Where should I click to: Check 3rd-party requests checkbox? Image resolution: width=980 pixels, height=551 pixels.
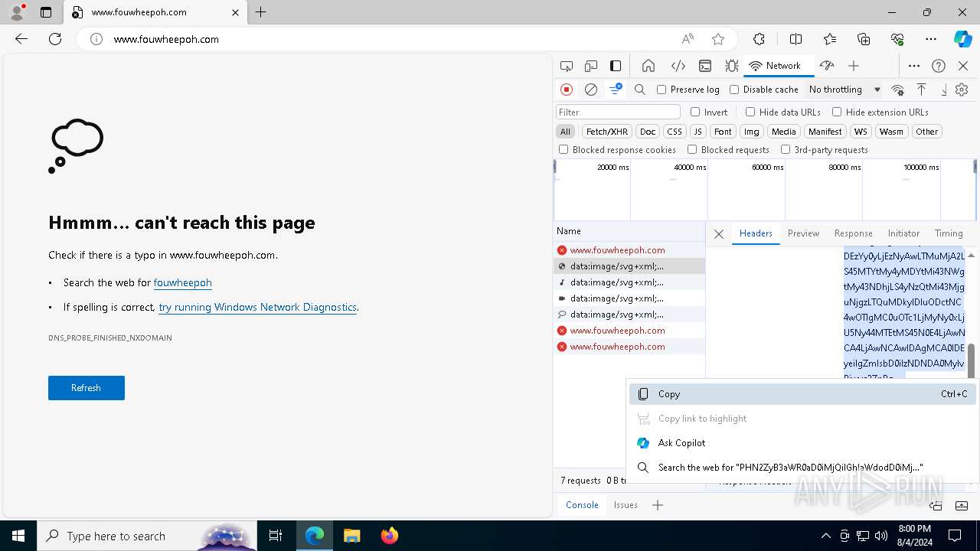(x=786, y=150)
